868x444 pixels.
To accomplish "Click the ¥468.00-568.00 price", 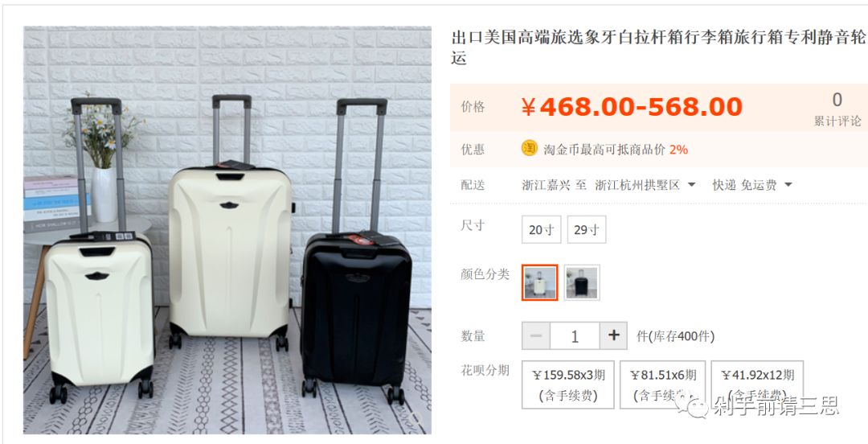I will tap(631, 107).
